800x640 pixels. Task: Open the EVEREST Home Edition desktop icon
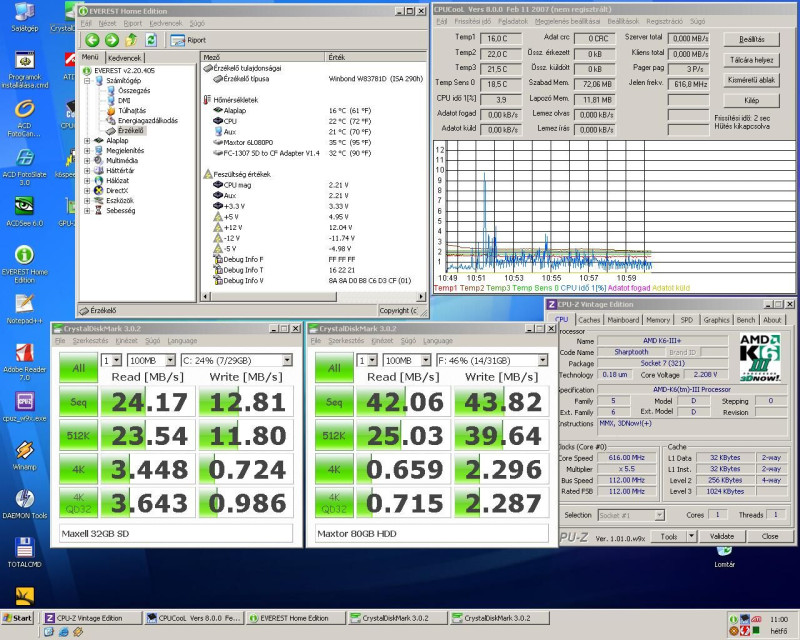[24, 264]
